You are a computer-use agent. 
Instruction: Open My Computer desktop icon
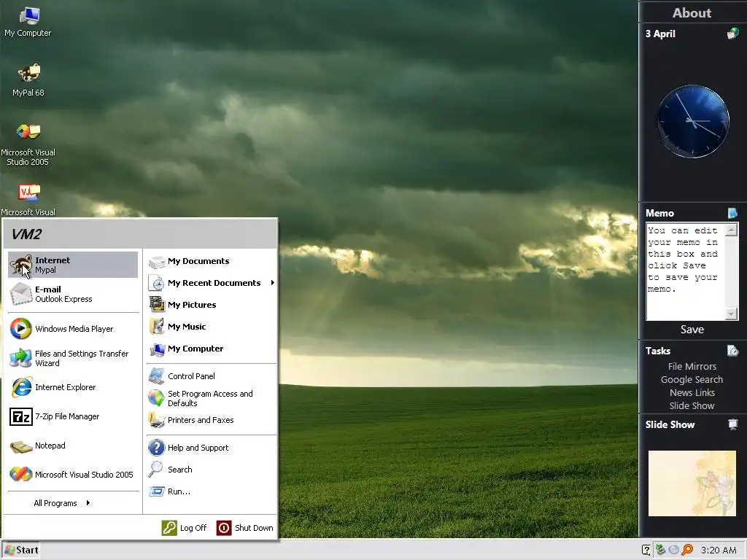point(28,22)
